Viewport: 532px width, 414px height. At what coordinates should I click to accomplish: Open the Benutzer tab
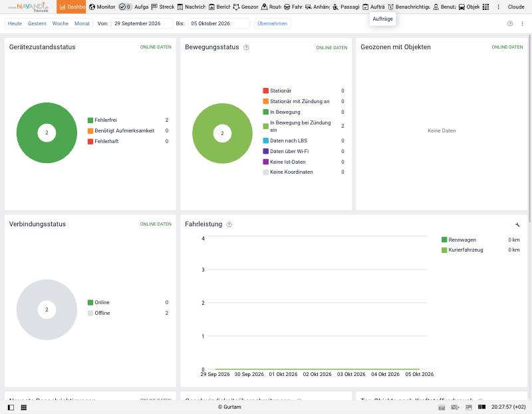pos(444,7)
